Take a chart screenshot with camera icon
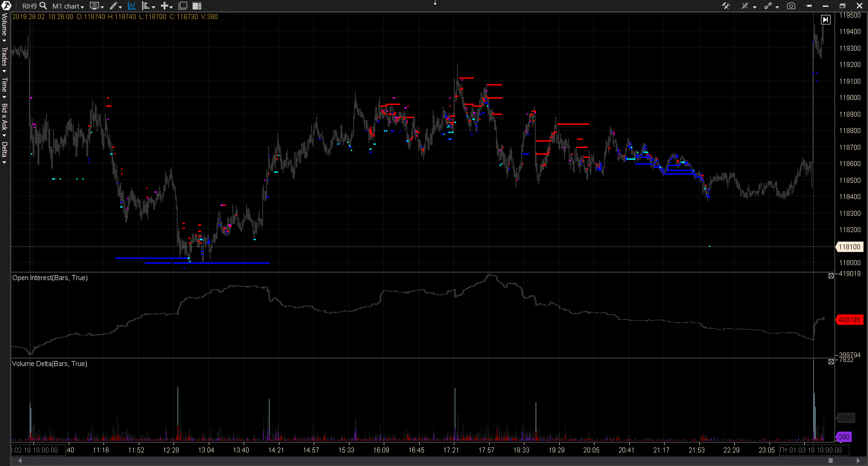This screenshot has height=466, width=868. [791, 6]
